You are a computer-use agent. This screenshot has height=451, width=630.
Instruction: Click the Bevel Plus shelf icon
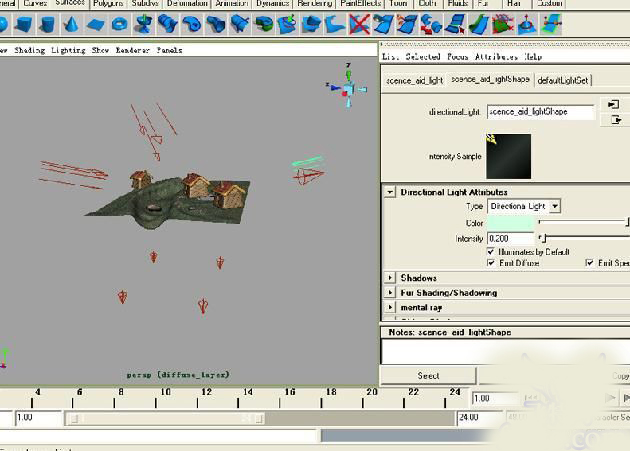[x=335, y=24]
